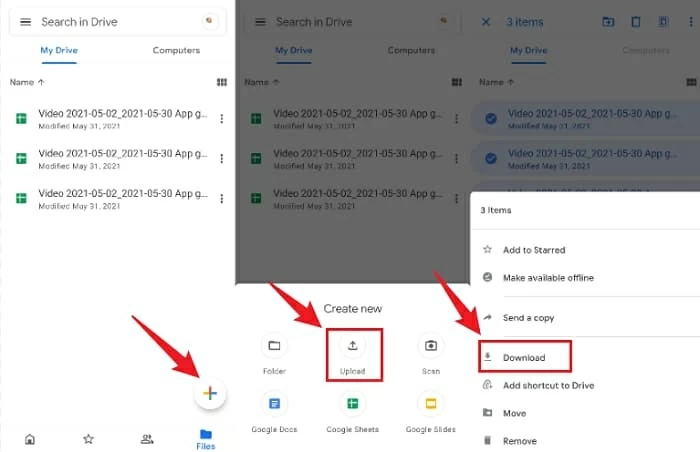
Task: Choose Add to Starred in the items menu
Action: click(x=535, y=250)
